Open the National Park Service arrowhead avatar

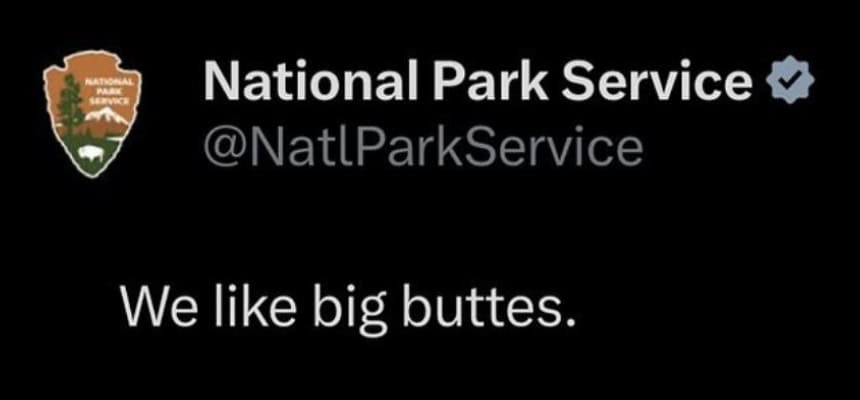tap(92, 114)
